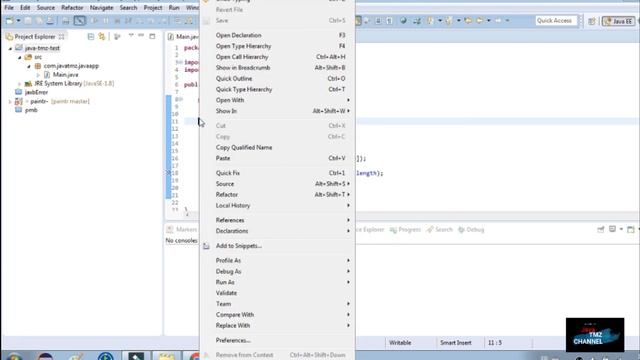Viewport: 640px width, 360px height.
Task: Expand the References submenu
Action: (x=278, y=220)
